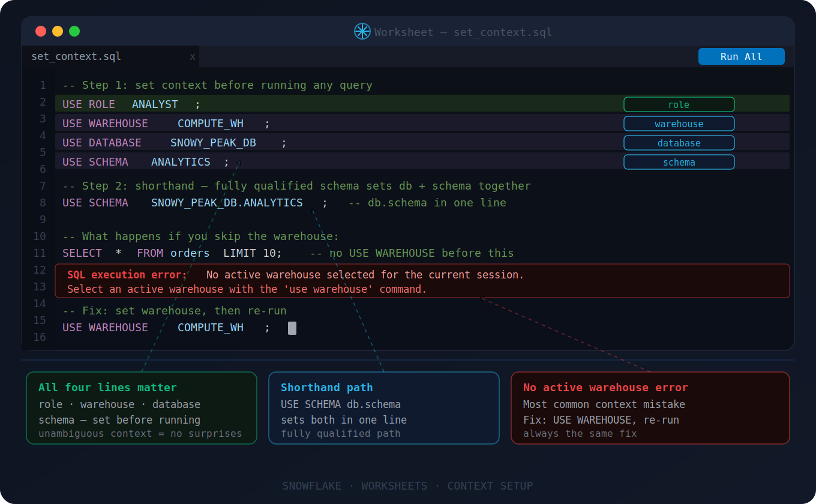The height and width of the screenshot is (504, 816).
Task: Click SNOWY_PEAK_DB in the USE DATABASE statement
Action: tap(213, 143)
